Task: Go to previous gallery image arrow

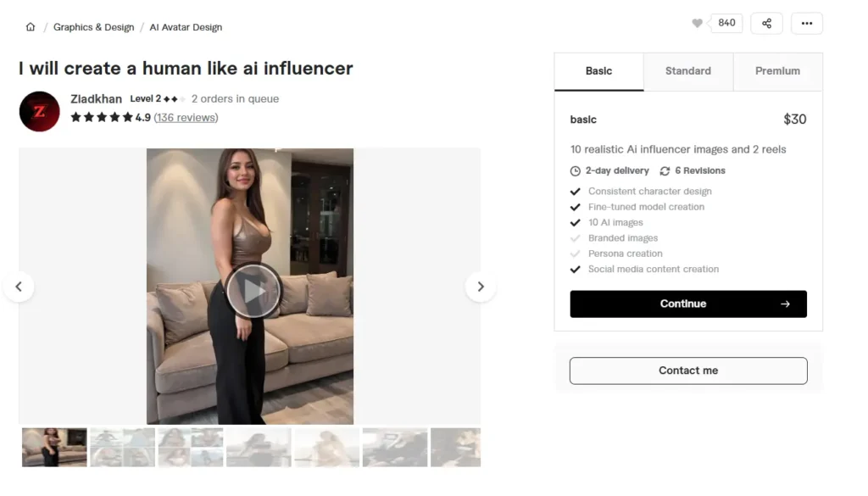Action: [x=19, y=287]
